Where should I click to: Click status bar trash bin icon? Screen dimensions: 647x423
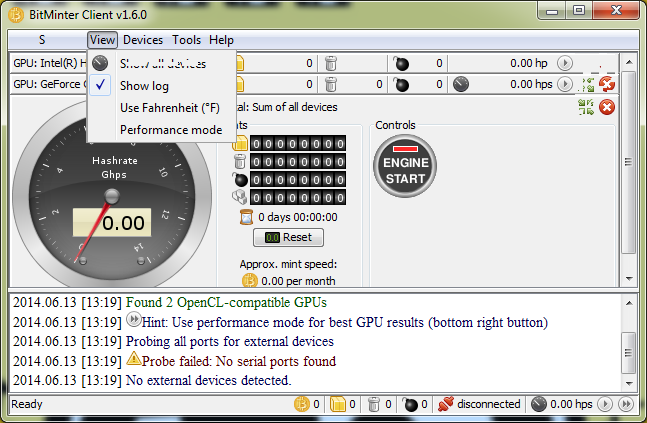(374, 404)
